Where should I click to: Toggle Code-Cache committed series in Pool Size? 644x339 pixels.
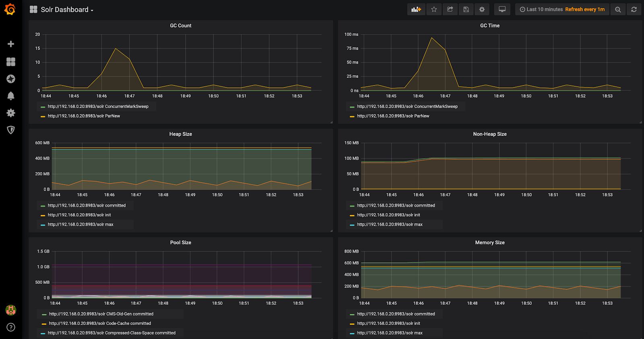[100, 323]
